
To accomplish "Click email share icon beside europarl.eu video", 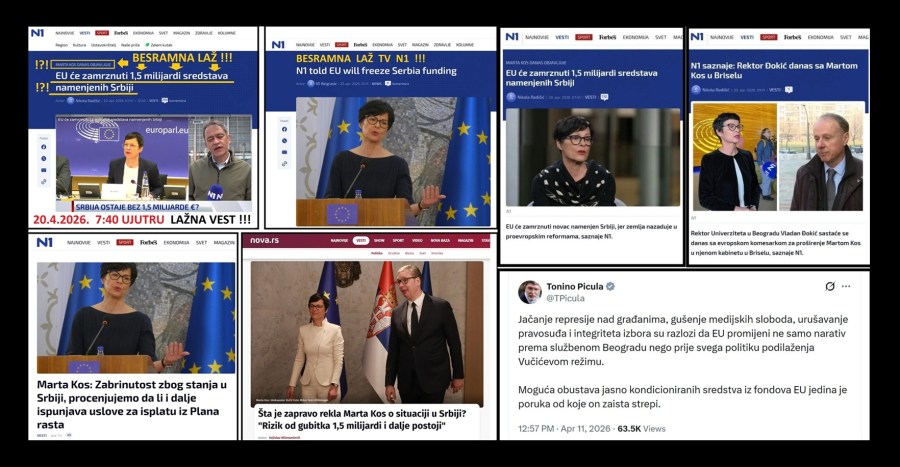I will pos(44,170).
